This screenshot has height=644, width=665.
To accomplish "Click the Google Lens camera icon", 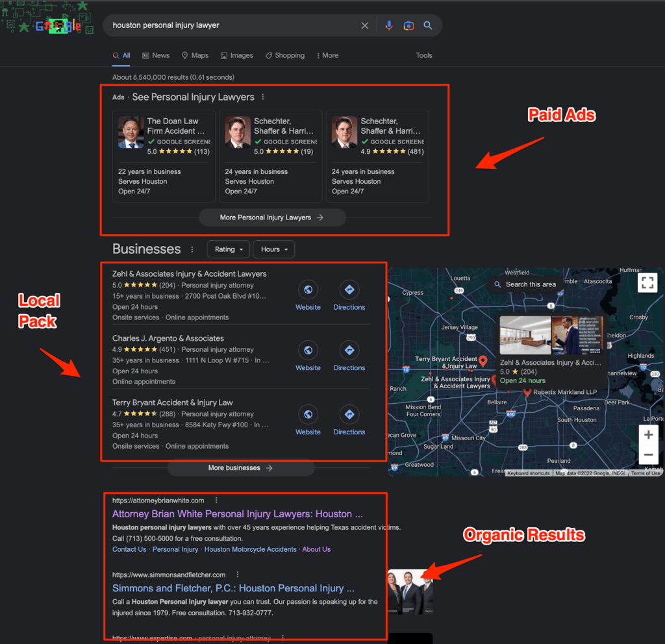I will click(408, 25).
